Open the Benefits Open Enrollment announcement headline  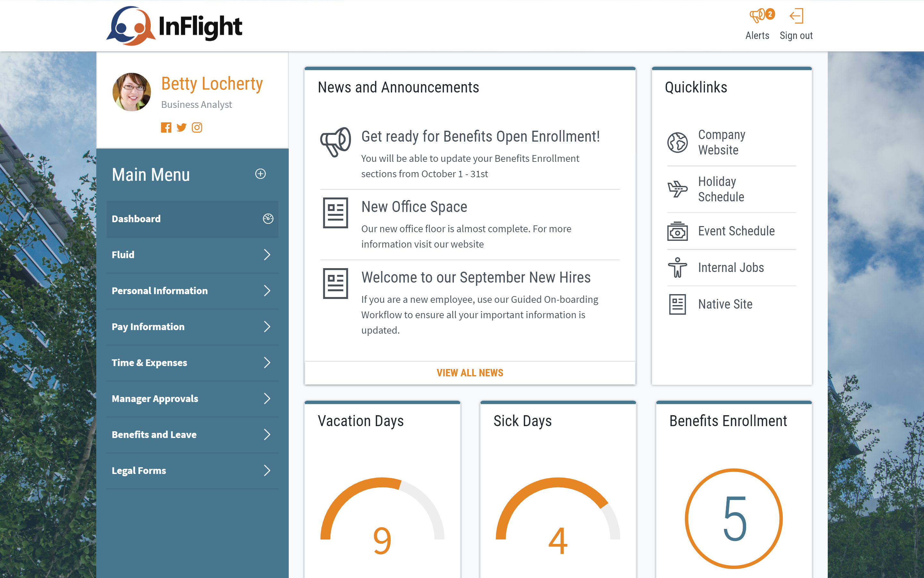[480, 136]
